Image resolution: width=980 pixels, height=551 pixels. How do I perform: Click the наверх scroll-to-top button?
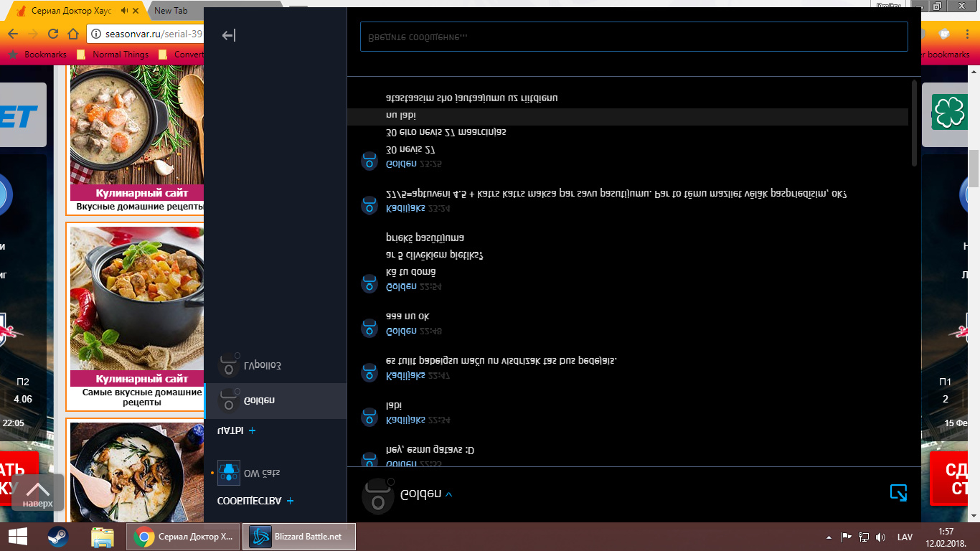[37, 493]
